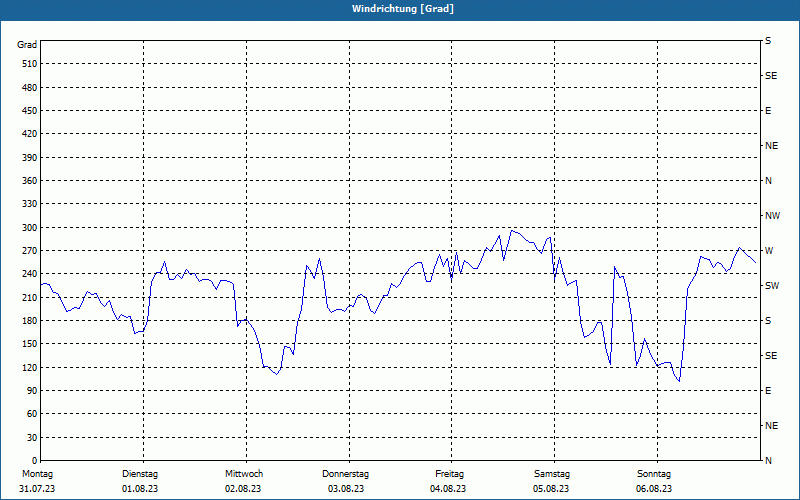
Task: Click the 'E' compass label beside the 450 gridline
Action: click(x=768, y=111)
